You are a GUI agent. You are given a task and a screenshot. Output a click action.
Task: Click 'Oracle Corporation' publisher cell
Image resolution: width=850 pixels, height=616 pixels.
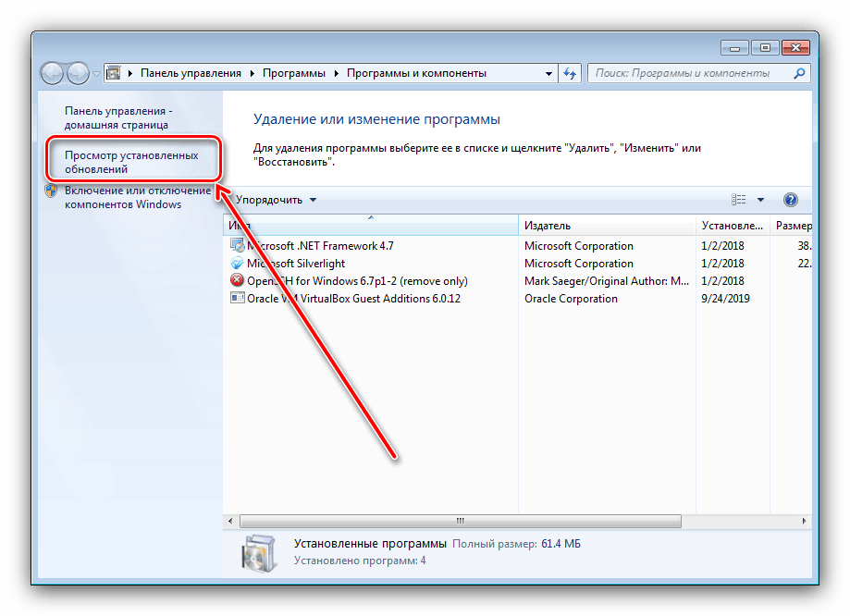pyautogui.click(x=571, y=299)
